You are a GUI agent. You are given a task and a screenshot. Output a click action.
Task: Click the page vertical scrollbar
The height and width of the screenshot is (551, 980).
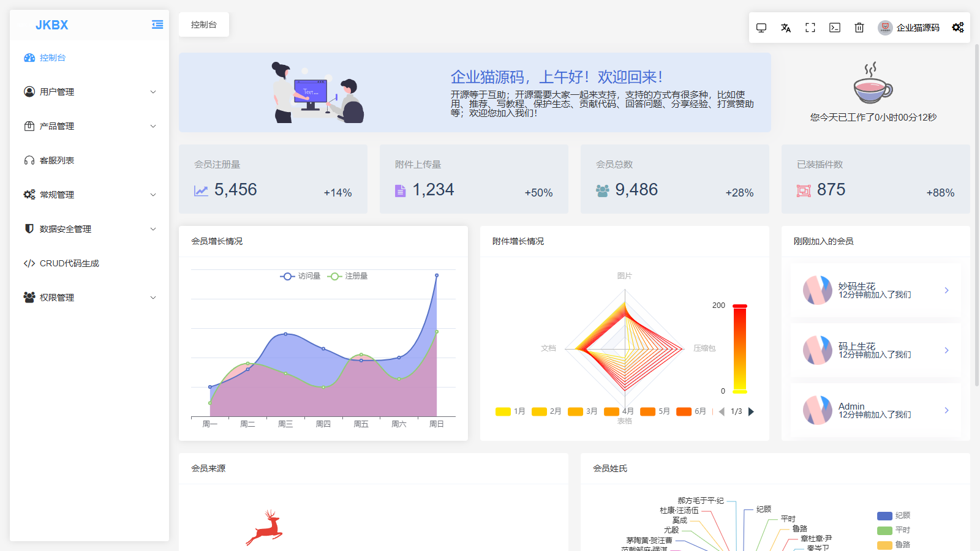pos(977,214)
